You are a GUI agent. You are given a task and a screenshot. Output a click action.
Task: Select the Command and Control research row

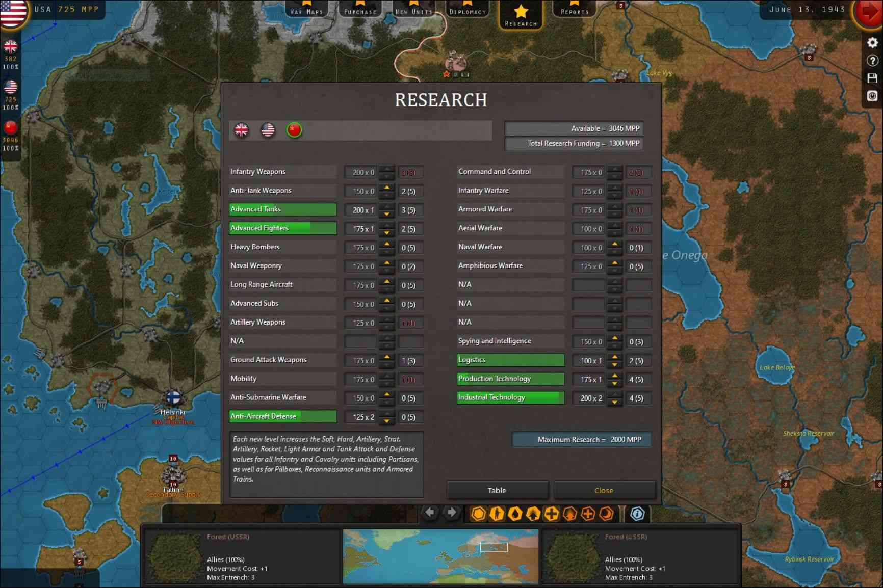[511, 172]
